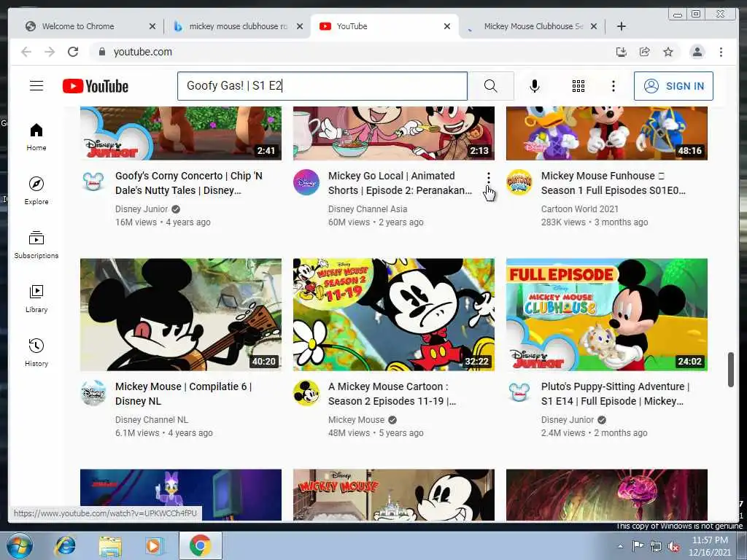This screenshot has height=560, width=747.
Task: Click the 24:02 Full Episode Clubhouse thumbnail
Action: (606, 314)
